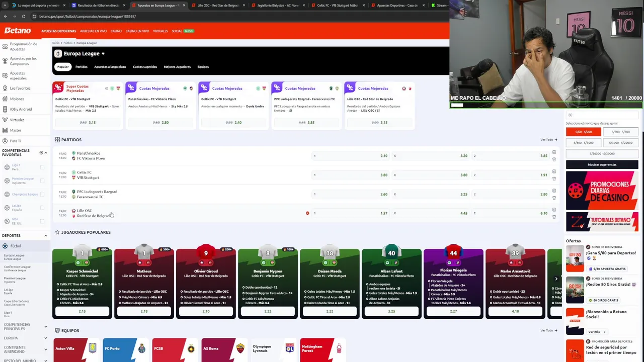
Task: Open Para Ti profile icon
Action: pyautogui.click(x=5, y=141)
